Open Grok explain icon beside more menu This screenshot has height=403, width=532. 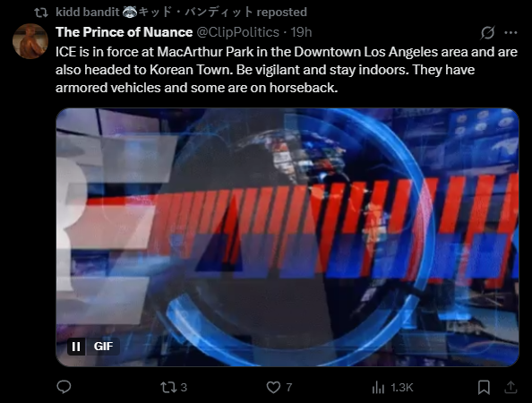[487, 32]
